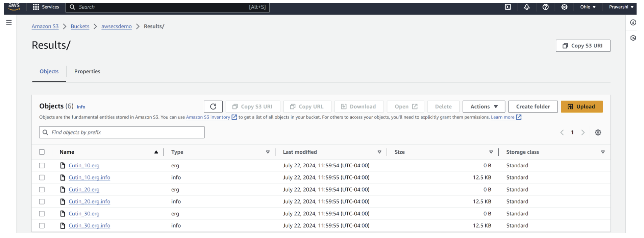Click the top Copy S3 URI button
The image size is (644, 238).
(583, 46)
